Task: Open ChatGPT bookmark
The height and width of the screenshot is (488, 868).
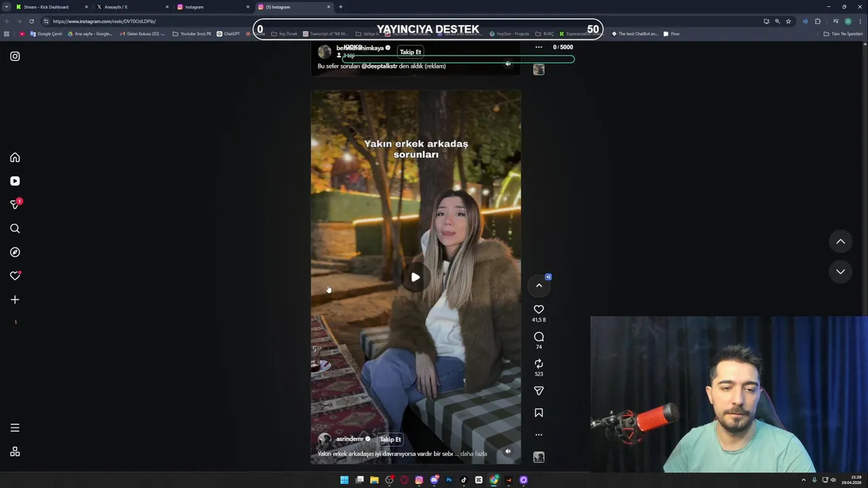Action: 229,34
